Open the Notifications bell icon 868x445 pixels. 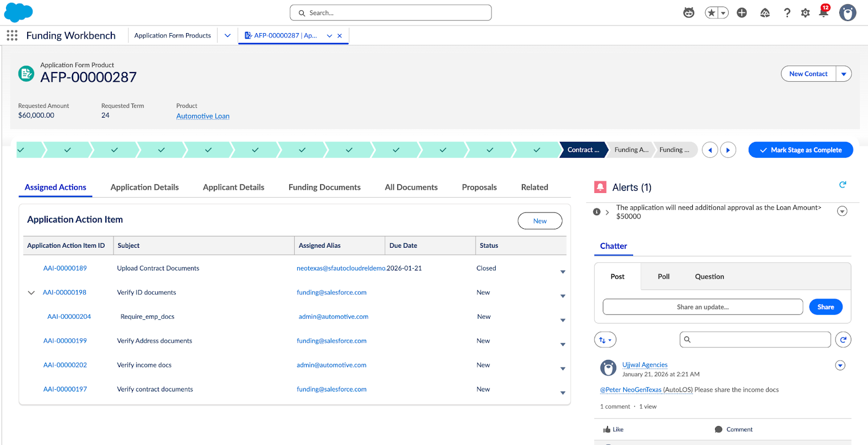(824, 12)
